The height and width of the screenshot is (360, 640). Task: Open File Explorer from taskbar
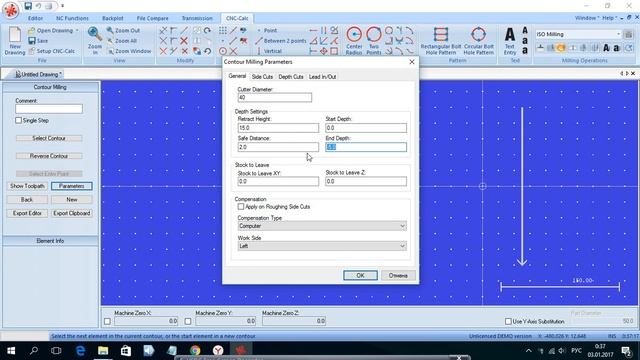coord(103,351)
